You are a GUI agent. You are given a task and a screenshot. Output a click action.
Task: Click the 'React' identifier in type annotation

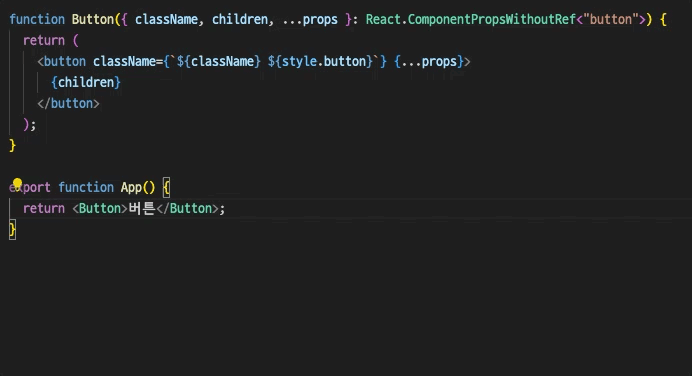pyautogui.click(x=383, y=19)
